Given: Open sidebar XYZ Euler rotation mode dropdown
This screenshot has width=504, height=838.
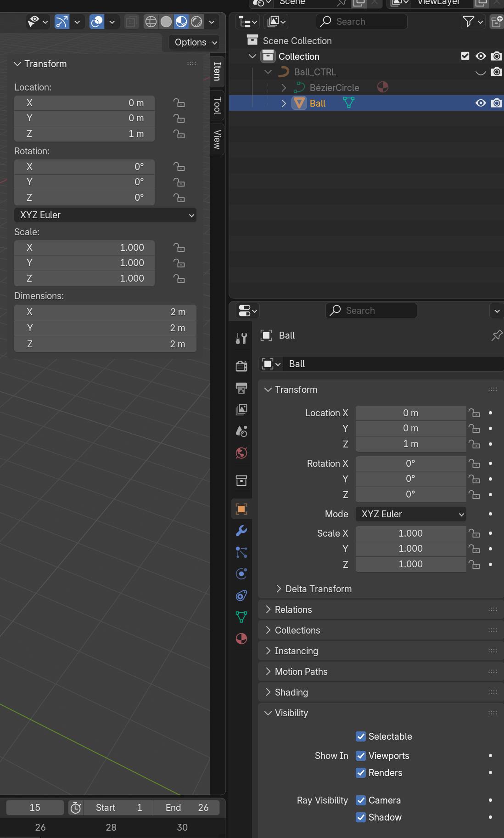Looking at the screenshot, I should 105,215.
